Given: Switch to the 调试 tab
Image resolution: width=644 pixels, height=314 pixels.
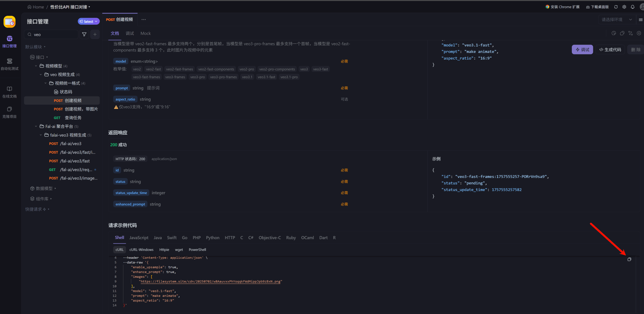Looking at the screenshot, I should click(130, 33).
